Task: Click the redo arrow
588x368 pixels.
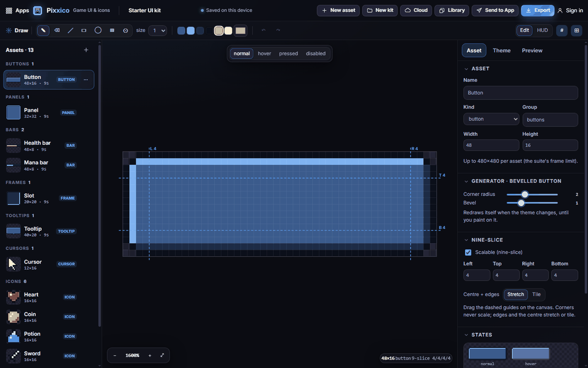Action: pos(278,30)
